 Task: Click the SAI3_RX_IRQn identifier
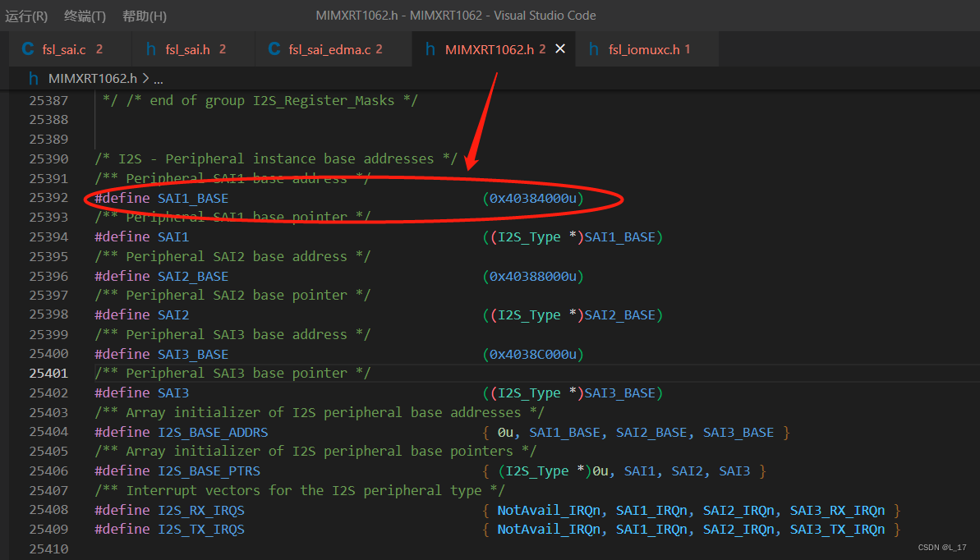pos(838,511)
